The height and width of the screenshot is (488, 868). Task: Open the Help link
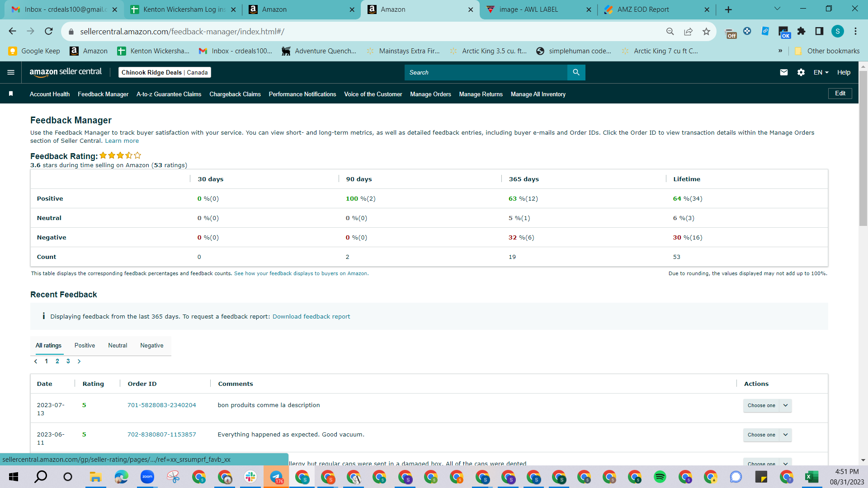pyautogui.click(x=844, y=72)
